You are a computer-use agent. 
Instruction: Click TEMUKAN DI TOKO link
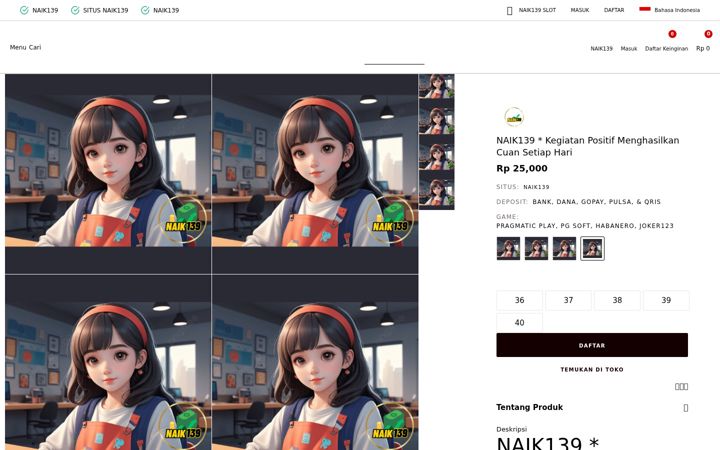592,369
